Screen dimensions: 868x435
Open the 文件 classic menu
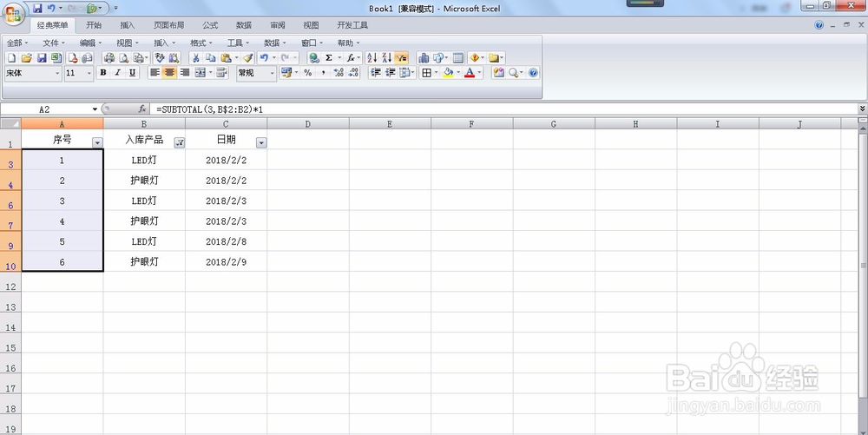click(54, 43)
